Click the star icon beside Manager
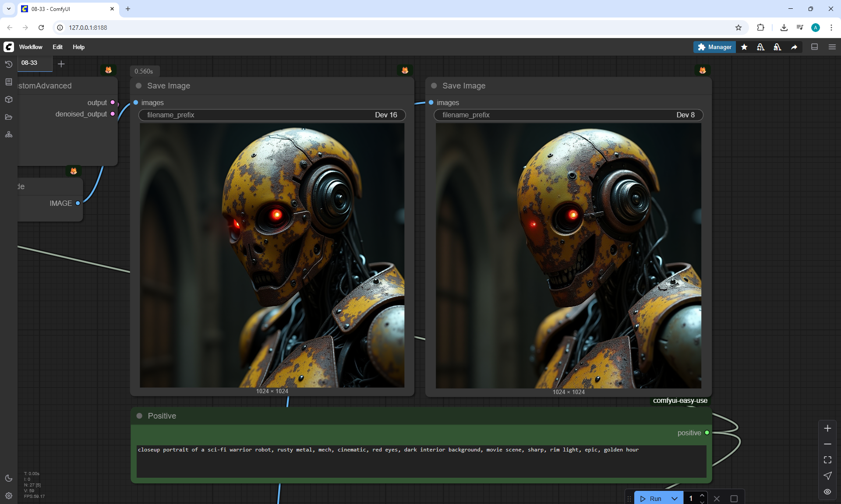Image resolution: width=841 pixels, height=504 pixels. [744, 47]
